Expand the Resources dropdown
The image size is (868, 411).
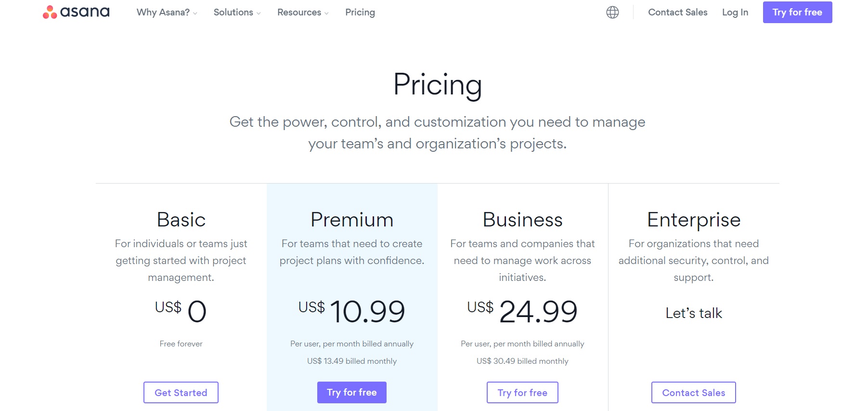tap(303, 13)
